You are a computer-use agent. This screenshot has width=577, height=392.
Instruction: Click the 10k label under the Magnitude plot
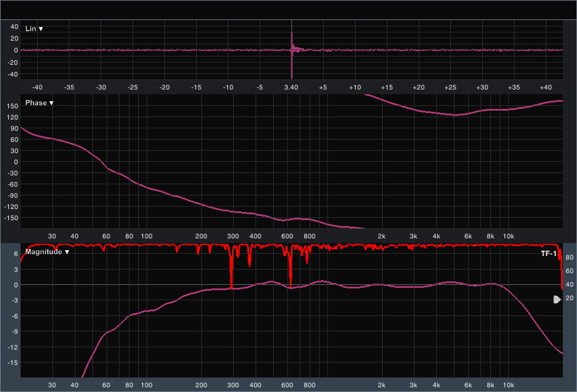(x=509, y=385)
